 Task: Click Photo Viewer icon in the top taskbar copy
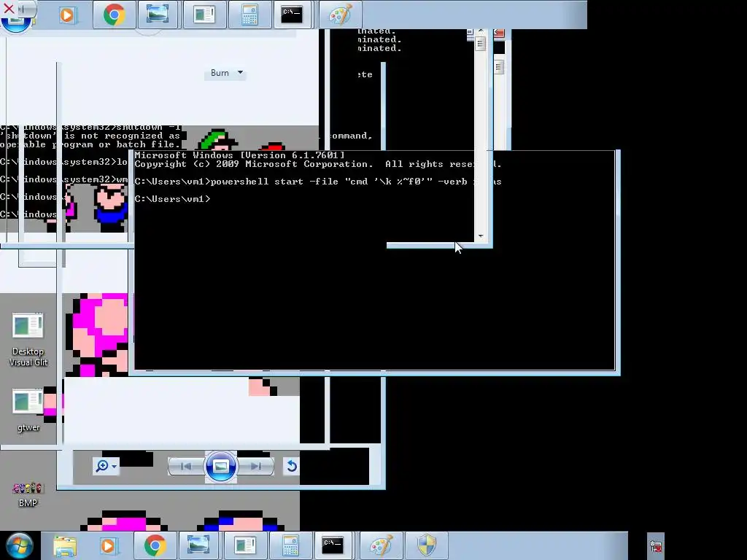(x=158, y=15)
